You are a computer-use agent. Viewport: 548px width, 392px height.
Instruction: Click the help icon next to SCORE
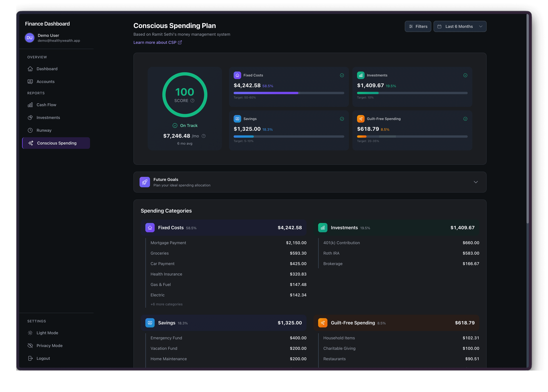pyautogui.click(x=192, y=101)
